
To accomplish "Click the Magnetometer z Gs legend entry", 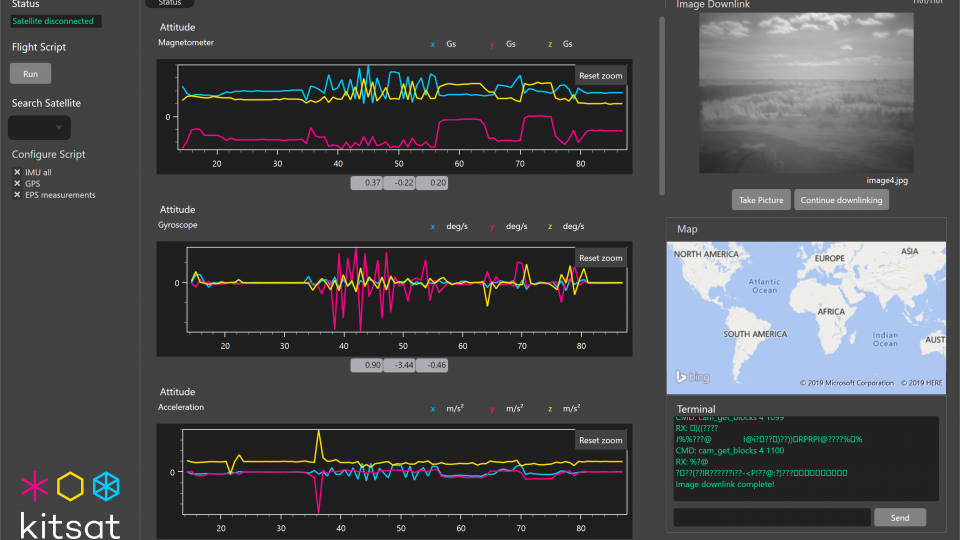I will coord(560,44).
